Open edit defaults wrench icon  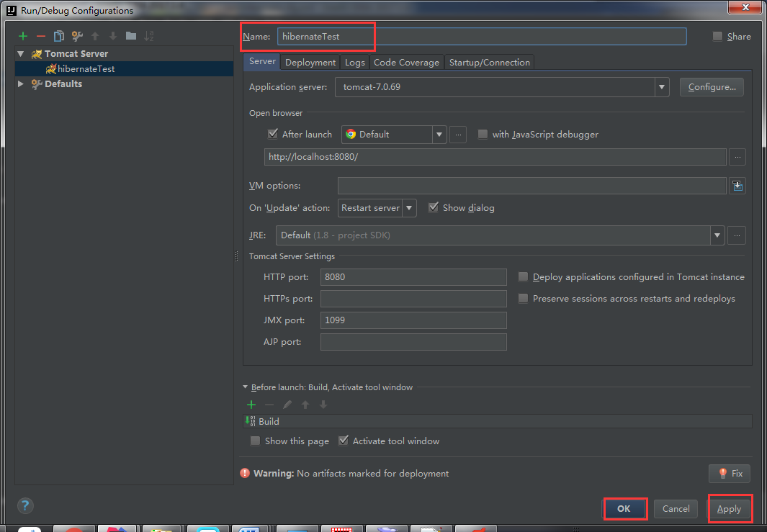(x=77, y=36)
